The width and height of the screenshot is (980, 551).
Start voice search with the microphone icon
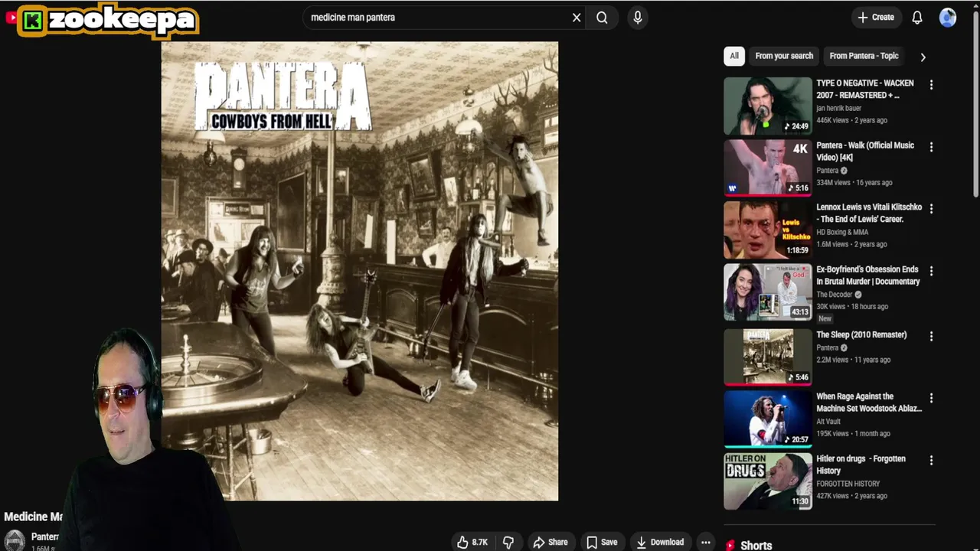[x=638, y=18]
